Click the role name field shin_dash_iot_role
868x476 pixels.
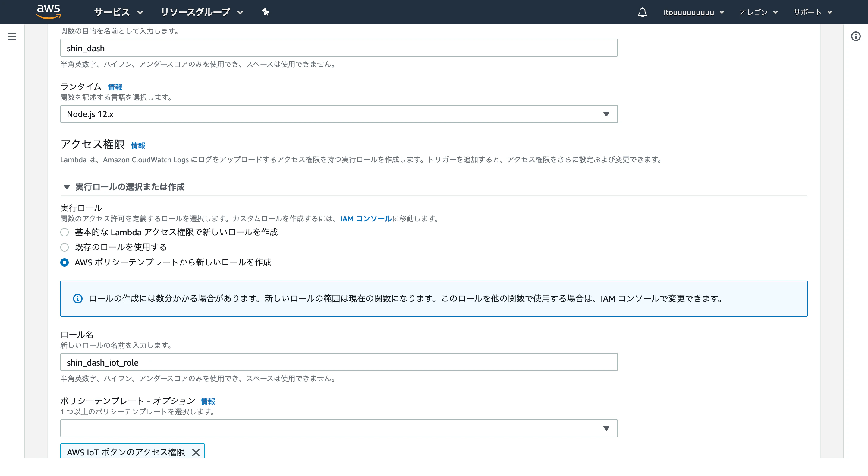point(339,362)
